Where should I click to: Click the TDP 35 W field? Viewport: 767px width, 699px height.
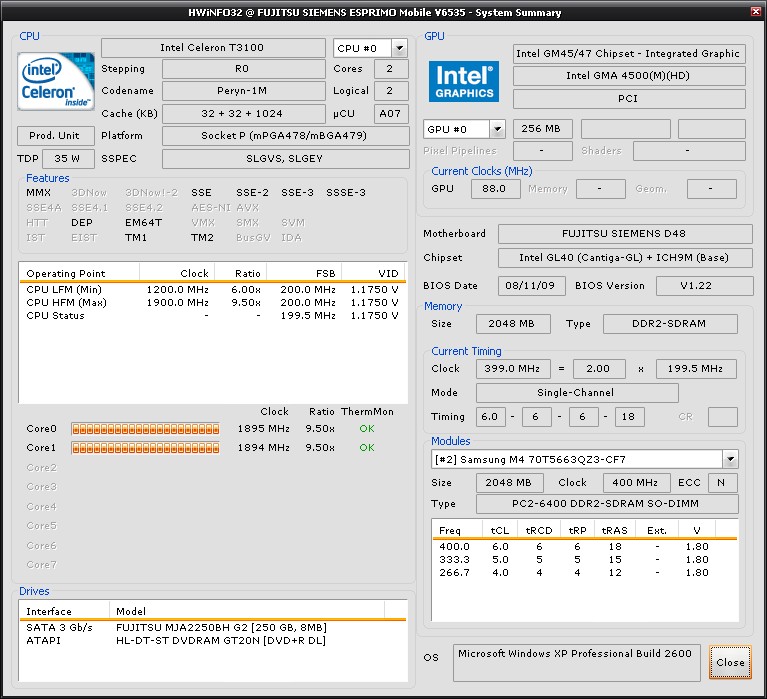(68, 158)
